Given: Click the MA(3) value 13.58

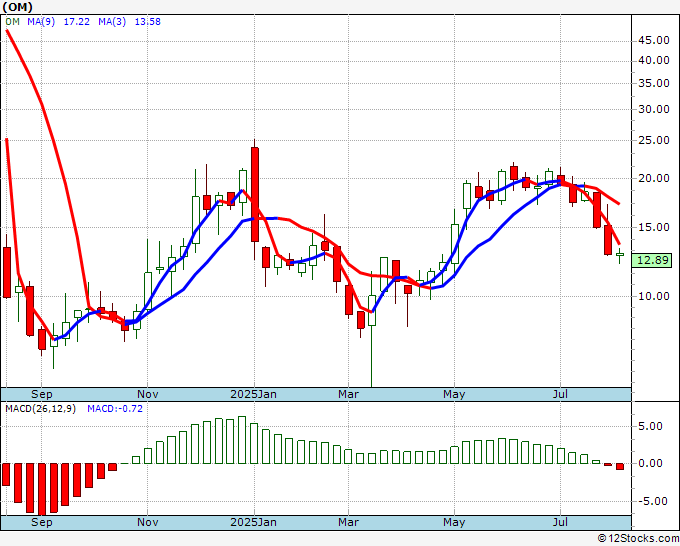Looking at the screenshot, I should (148, 22).
